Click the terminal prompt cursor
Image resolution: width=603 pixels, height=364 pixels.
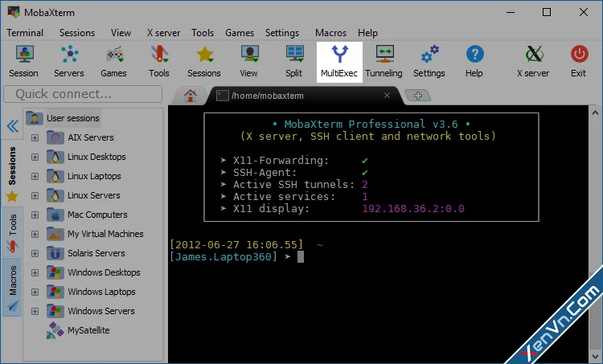[x=301, y=257]
